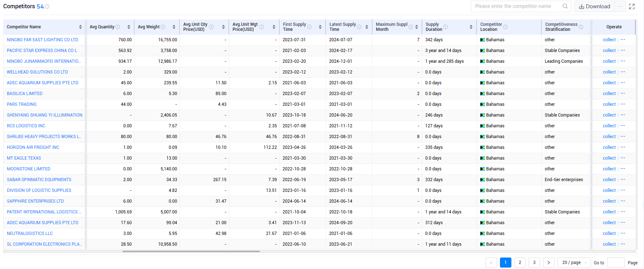Open RCS LOGISTICS INC link

26,126
